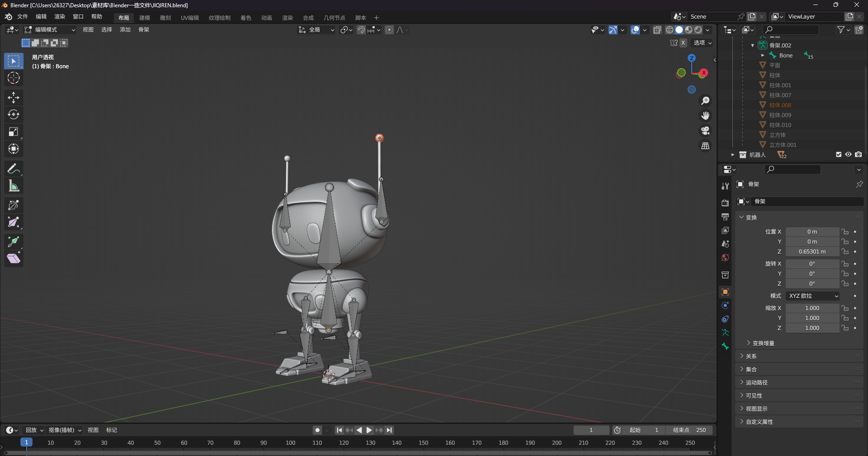Open the Render properties tab
The height and width of the screenshot is (456, 868).
(725, 203)
